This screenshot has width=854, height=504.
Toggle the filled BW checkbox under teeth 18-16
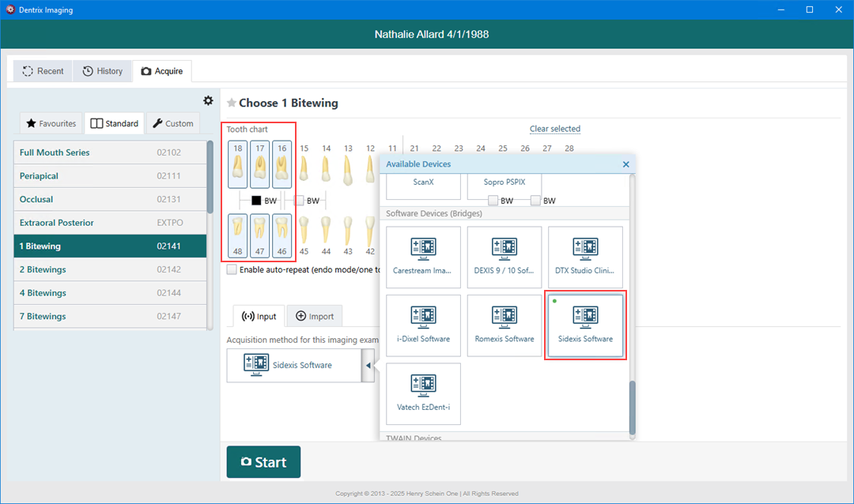pos(256,201)
